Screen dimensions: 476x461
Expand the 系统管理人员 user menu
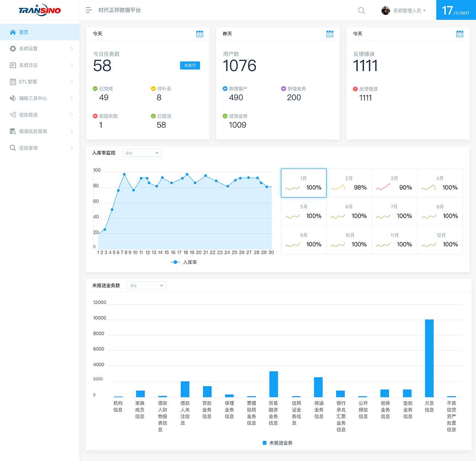(409, 10)
